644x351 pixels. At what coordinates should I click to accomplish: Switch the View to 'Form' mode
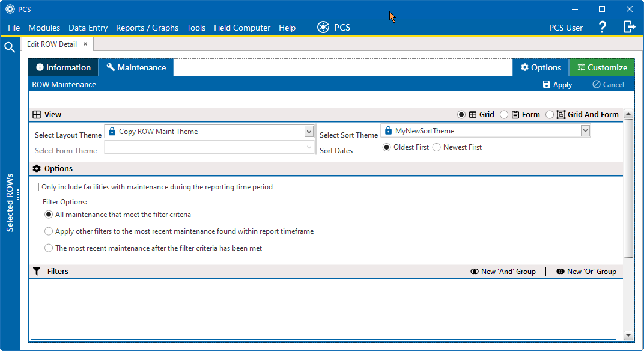coord(503,114)
